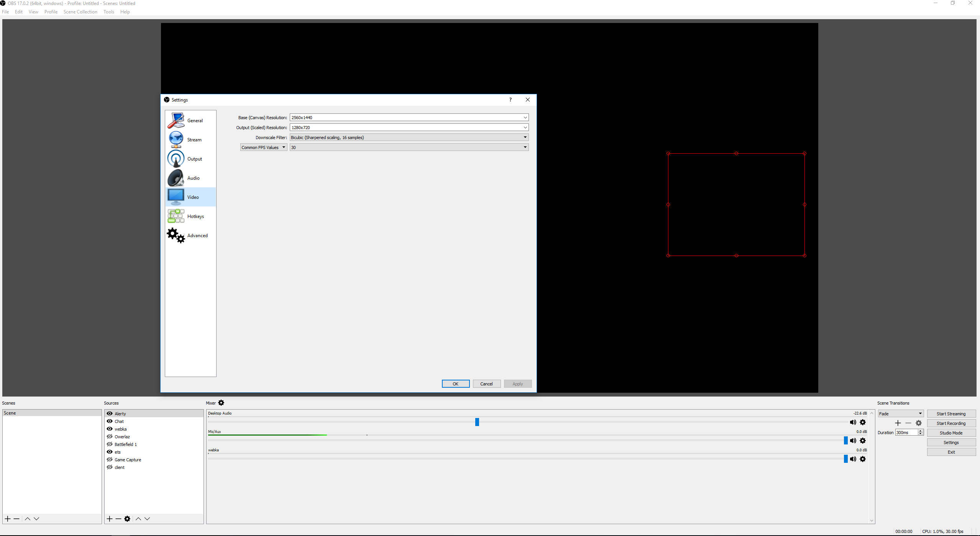Open the Advanced settings gears icon
This screenshot has height=536, width=980.
point(176,235)
